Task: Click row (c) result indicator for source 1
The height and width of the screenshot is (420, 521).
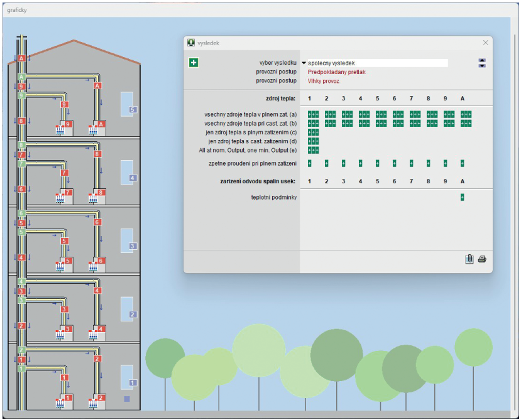Action: tap(313, 132)
